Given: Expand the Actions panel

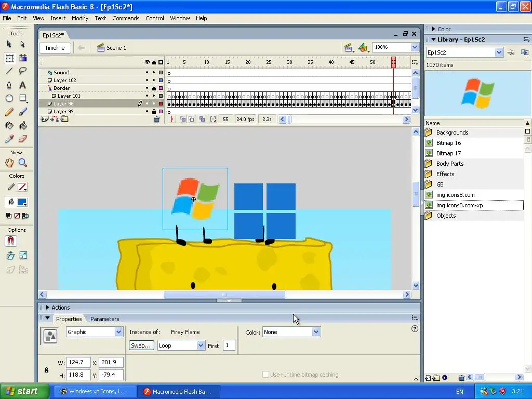Looking at the screenshot, I should click(x=47, y=308).
